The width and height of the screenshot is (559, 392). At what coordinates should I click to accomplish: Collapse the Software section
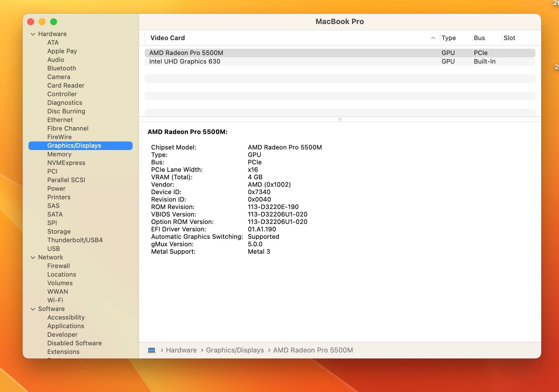pos(33,309)
